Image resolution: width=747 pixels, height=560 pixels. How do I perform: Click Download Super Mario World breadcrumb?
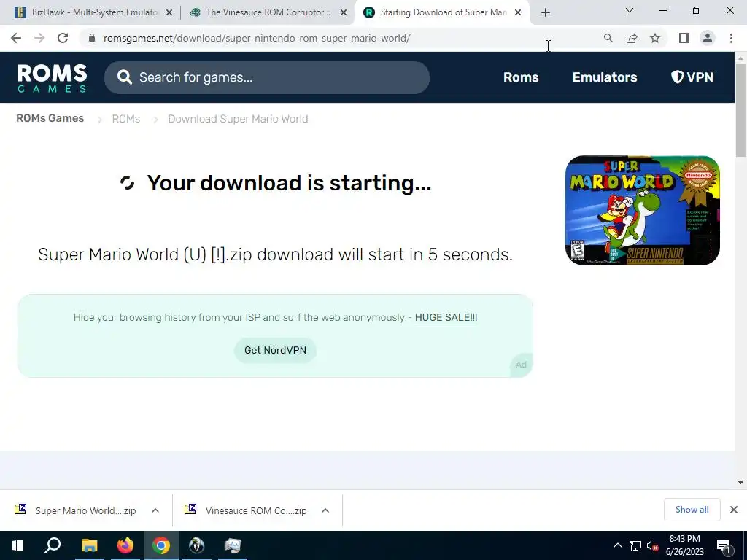(238, 119)
